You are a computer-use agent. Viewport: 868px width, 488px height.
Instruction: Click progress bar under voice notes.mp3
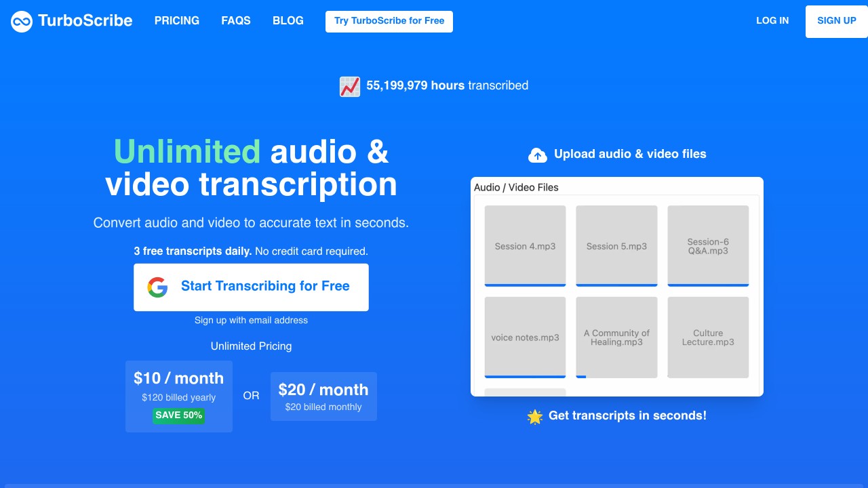(525, 377)
